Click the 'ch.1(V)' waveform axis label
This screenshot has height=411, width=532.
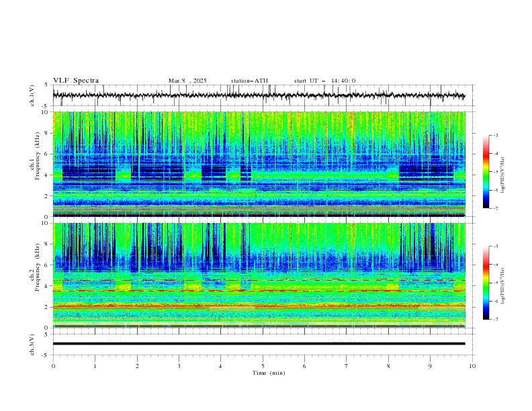click(x=32, y=95)
